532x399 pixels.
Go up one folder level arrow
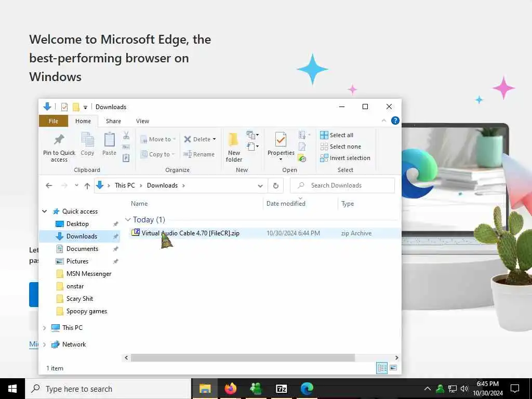(87, 185)
